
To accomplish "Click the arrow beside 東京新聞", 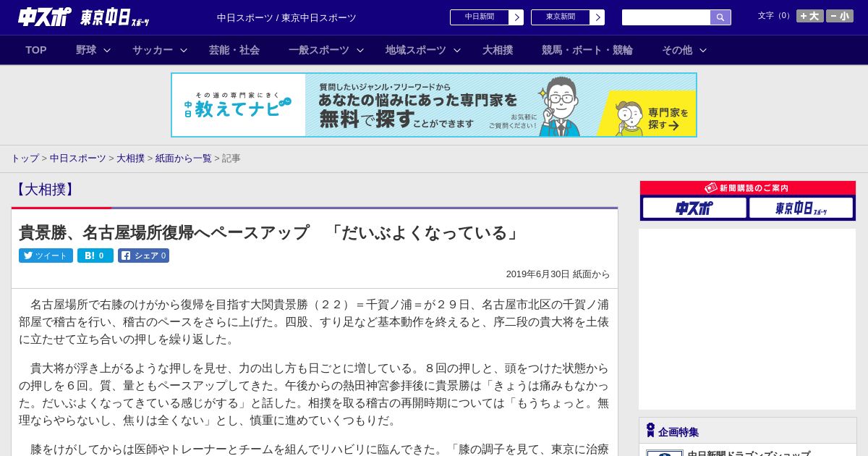I will (597, 17).
